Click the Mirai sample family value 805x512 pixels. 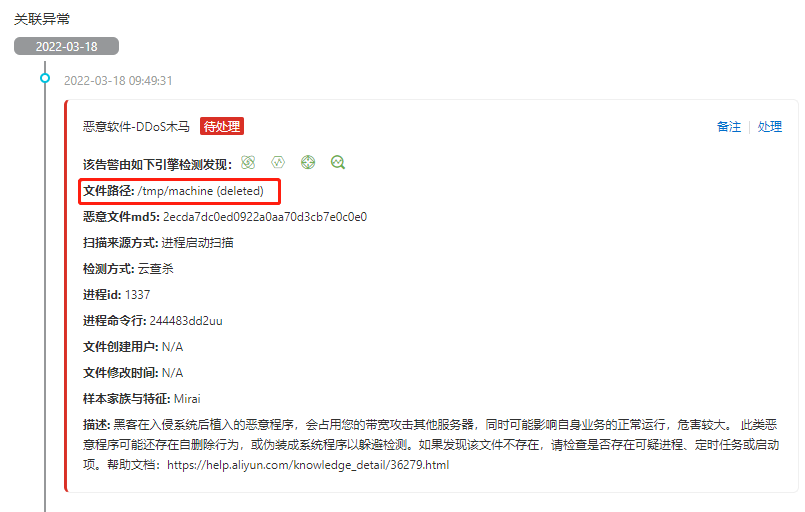click(x=187, y=399)
